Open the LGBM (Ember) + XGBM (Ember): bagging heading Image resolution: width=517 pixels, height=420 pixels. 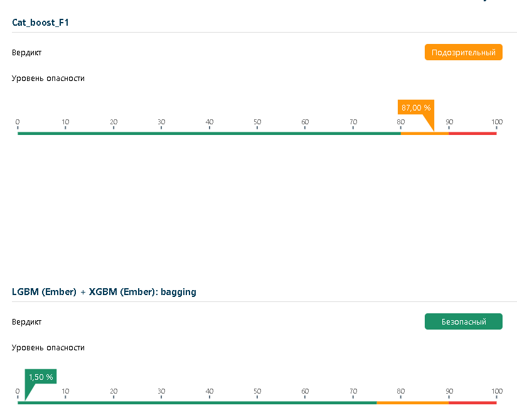point(104,292)
